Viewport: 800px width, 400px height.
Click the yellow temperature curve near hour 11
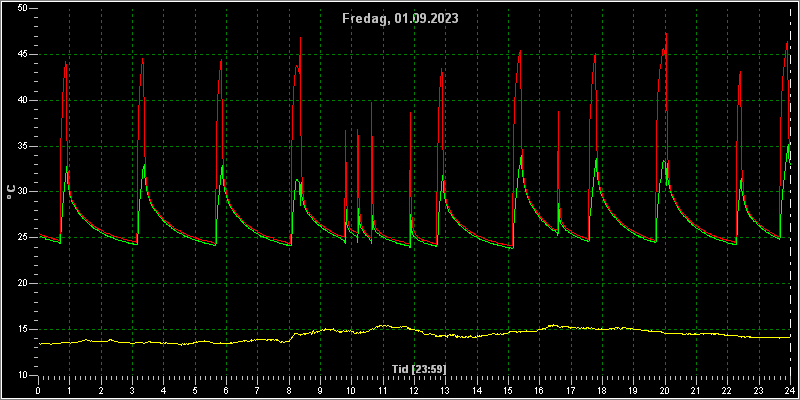(x=383, y=326)
